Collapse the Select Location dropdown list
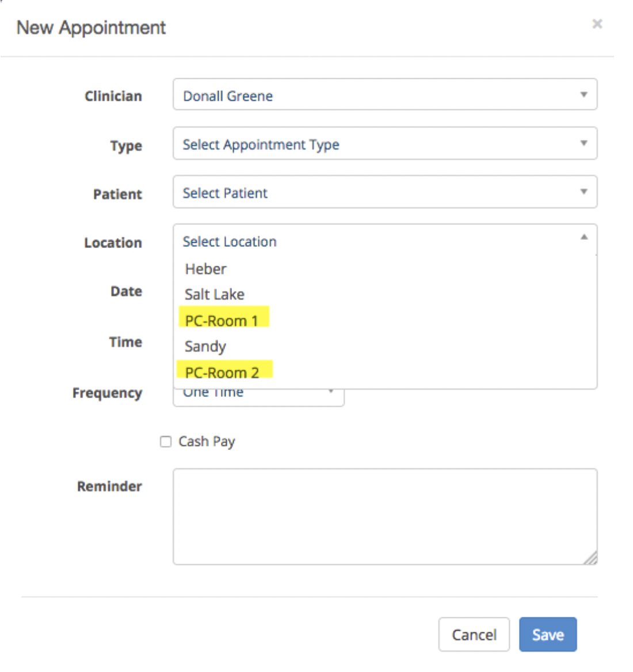 click(385, 240)
